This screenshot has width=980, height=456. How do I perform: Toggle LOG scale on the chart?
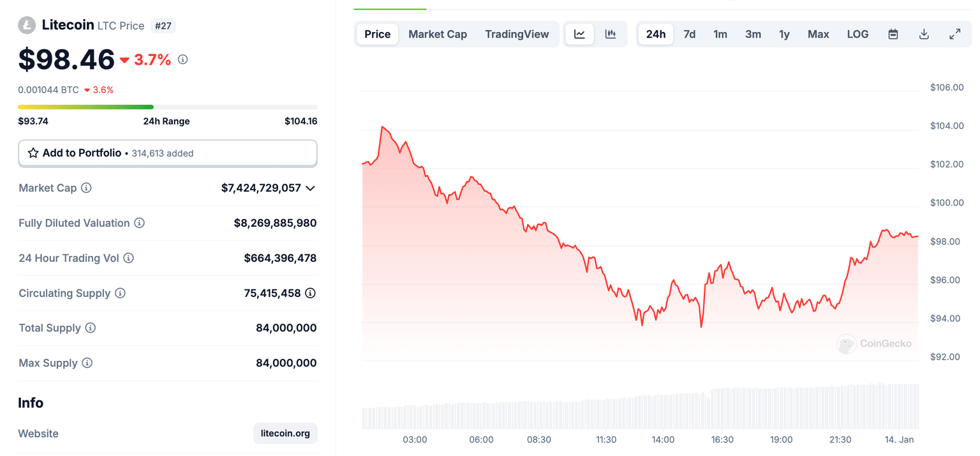[857, 34]
